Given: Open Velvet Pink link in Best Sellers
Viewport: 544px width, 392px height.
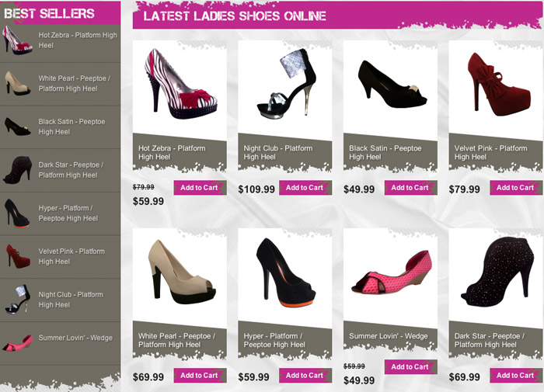Looking at the screenshot, I should pos(71,256).
